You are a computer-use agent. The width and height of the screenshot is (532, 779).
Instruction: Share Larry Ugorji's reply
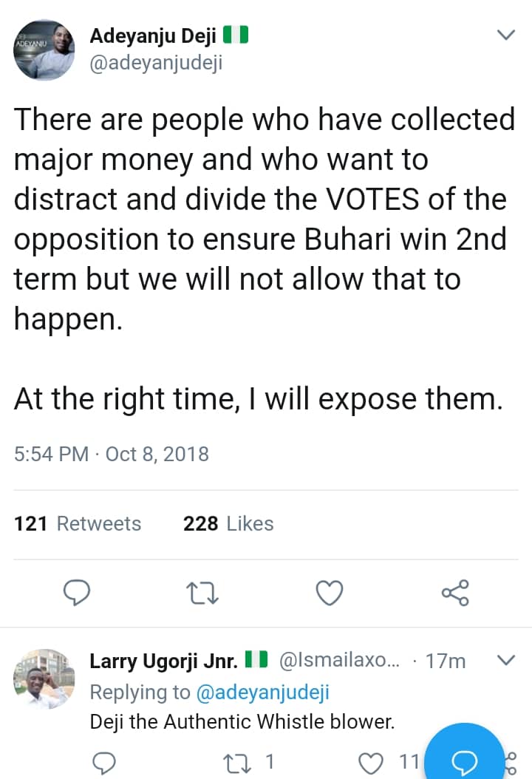pos(509,761)
